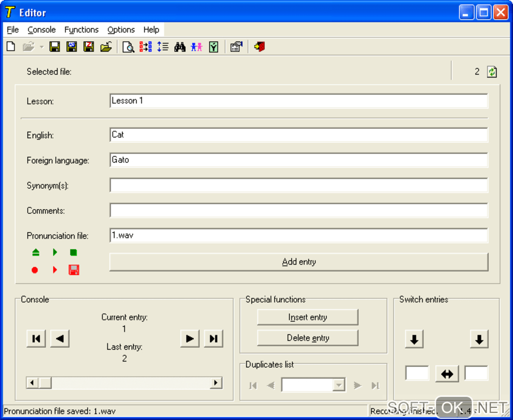This screenshot has width=513, height=420.
Task: Click the folder icon with curved arrow
Action: pyautogui.click(x=106, y=47)
